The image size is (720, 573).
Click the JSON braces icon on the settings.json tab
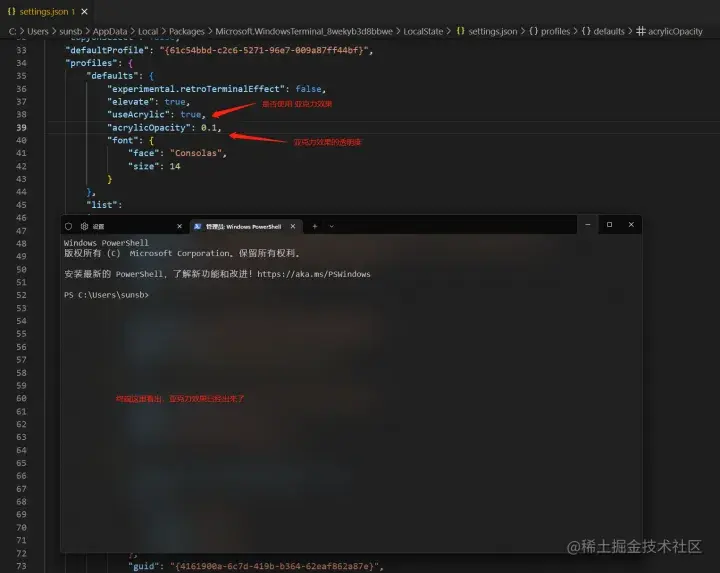pos(11,11)
